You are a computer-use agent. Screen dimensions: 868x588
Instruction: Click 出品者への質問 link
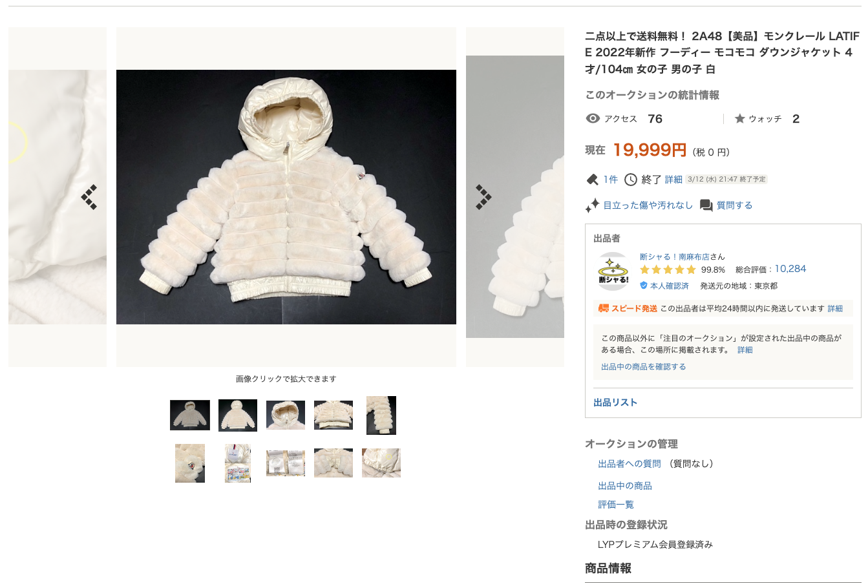click(x=630, y=463)
